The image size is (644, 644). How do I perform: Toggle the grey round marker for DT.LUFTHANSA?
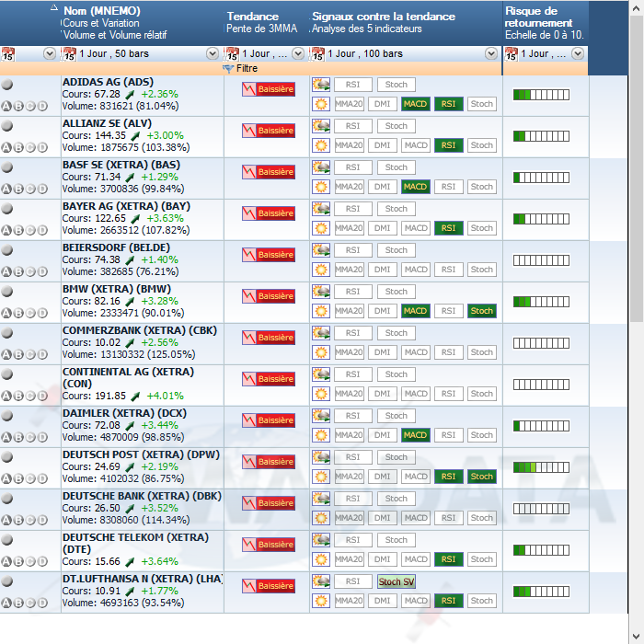pyautogui.click(x=7, y=581)
